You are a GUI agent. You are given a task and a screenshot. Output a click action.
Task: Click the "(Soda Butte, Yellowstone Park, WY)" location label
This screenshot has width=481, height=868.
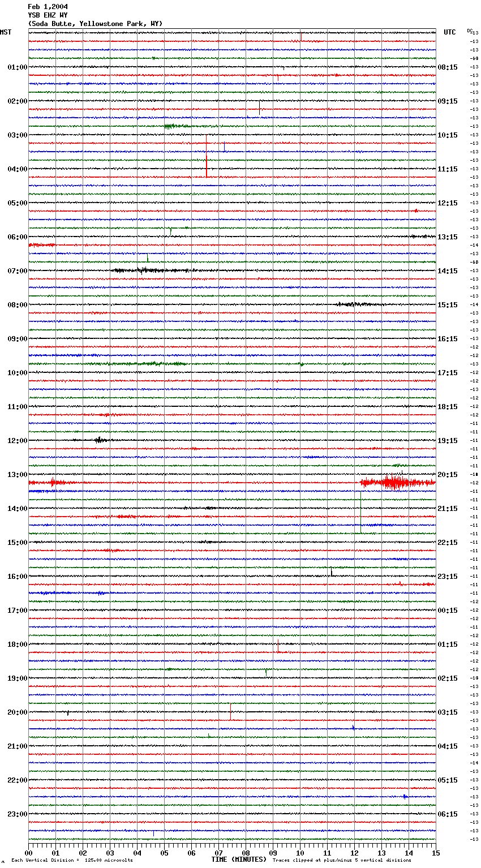coord(95,24)
